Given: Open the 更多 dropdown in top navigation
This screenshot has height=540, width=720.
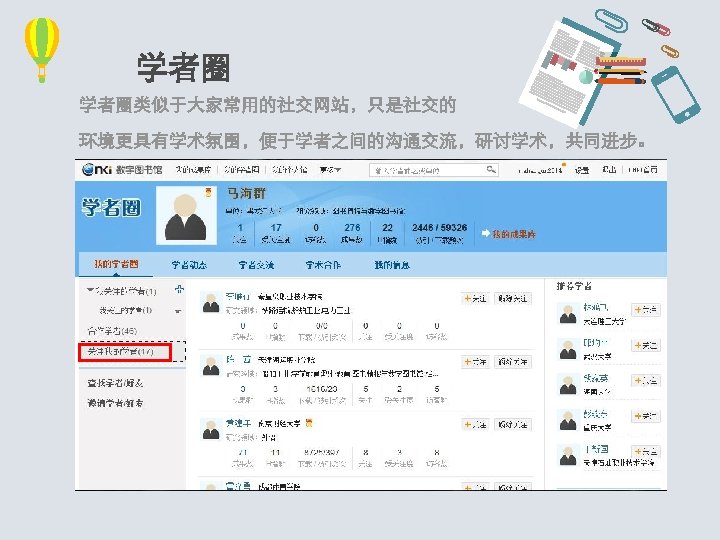Looking at the screenshot, I should pos(330,170).
